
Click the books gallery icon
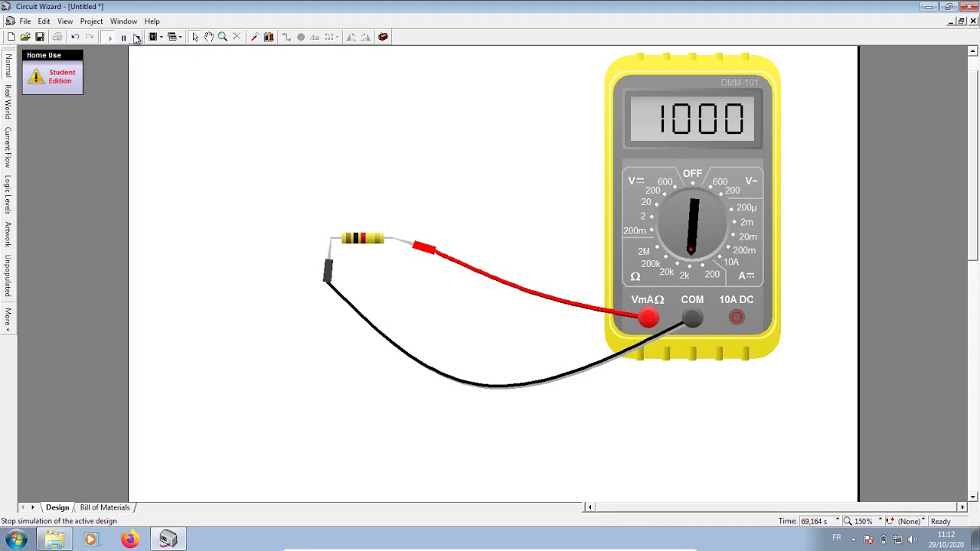pyautogui.click(x=269, y=37)
